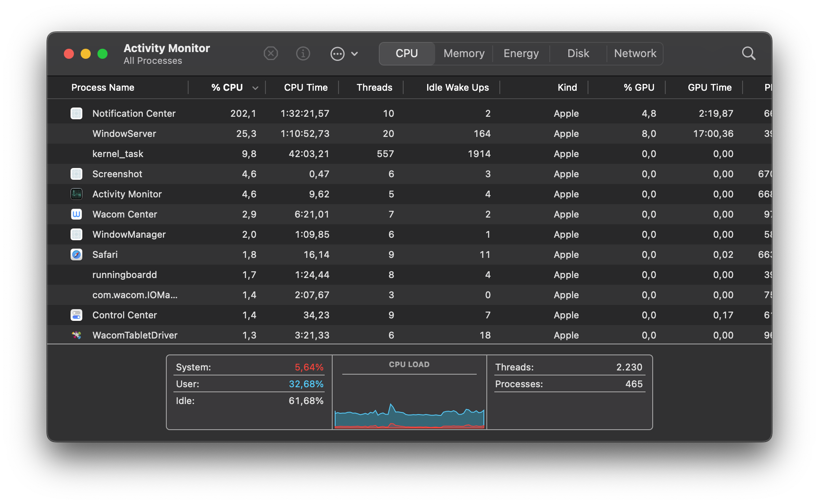Open the Network tab
The image size is (819, 504).
tap(635, 54)
